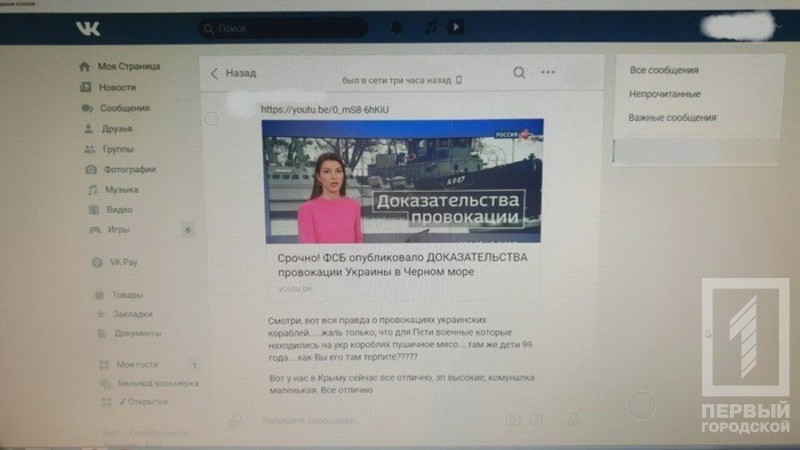Open notifications bell in top bar
This screenshot has width=800, height=450.
click(x=398, y=29)
